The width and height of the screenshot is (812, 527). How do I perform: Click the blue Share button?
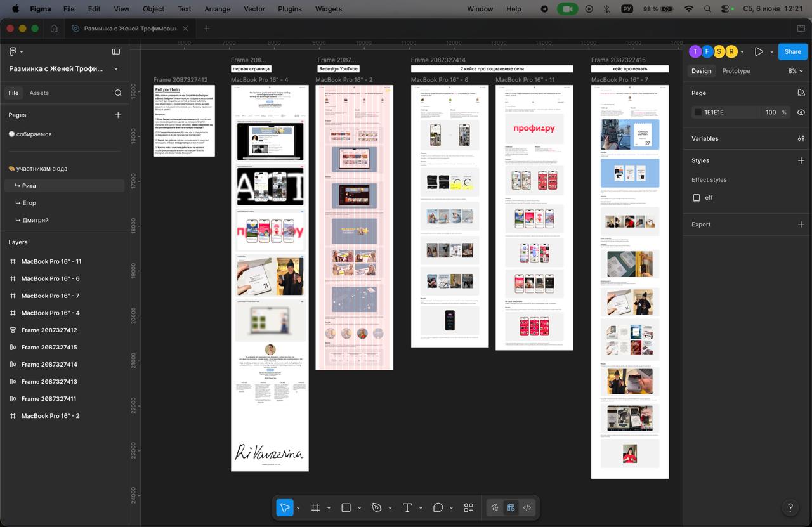coord(792,51)
